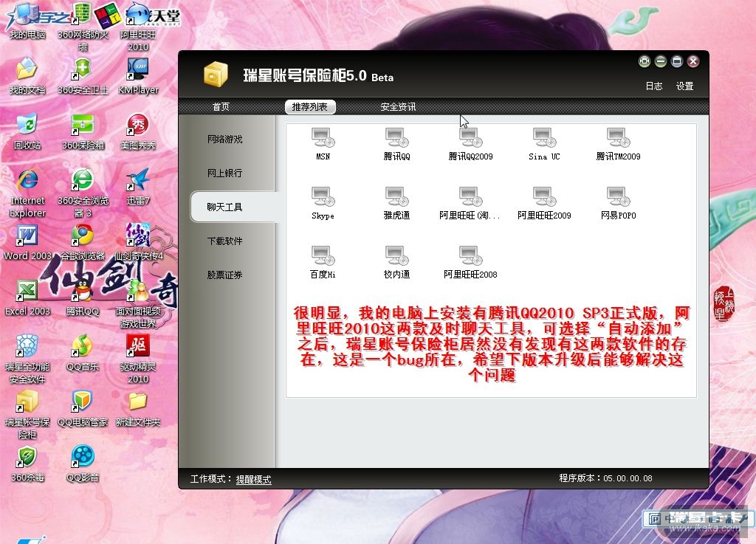This screenshot has height=544, width=756.
Task: Select the 阿里旺旺(淘... program icon
Action: click(x=470, y=196)
